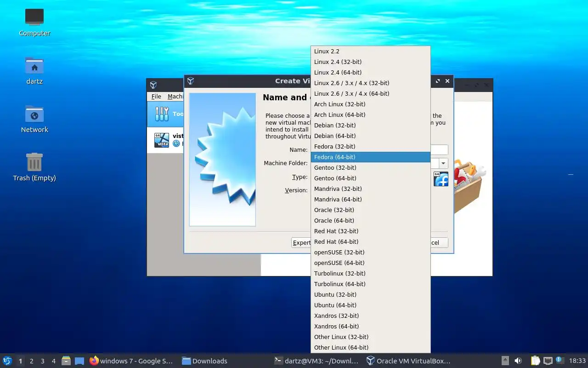The image size is (588, 368).
Task: Pick openSUSE (64-bit) version
Action: point(371,263)
